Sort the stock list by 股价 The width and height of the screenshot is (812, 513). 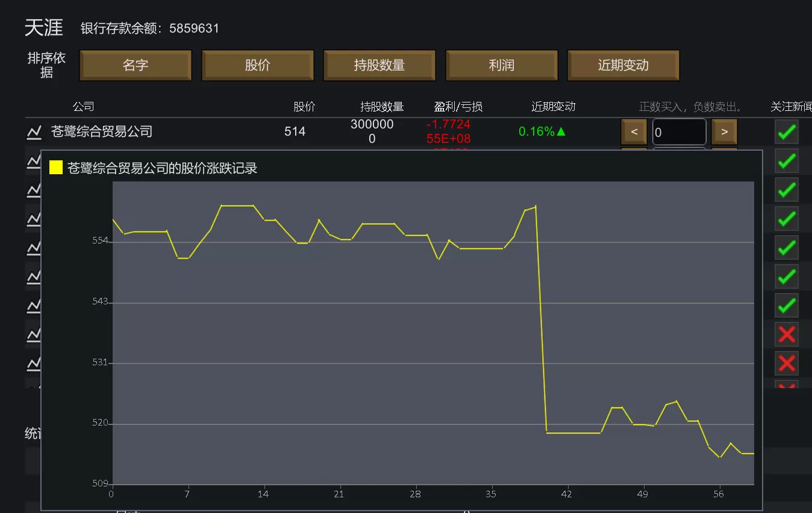click(x=257, y=65)
